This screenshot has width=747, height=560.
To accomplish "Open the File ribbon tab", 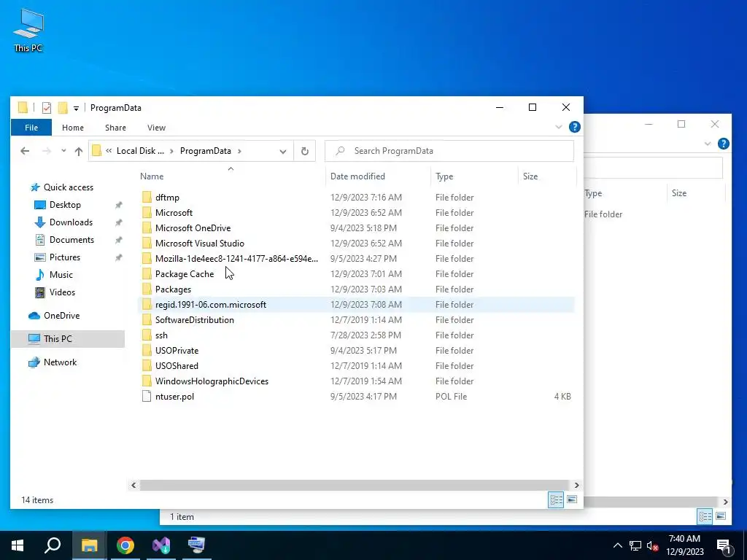I will [x=31, y=128].
